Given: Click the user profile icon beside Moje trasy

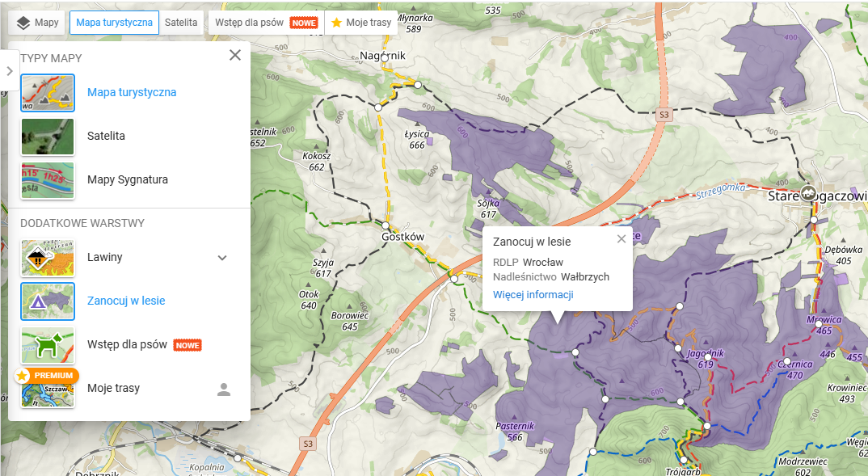Looking at the screenshot, I should pyautogui.click(x=224, y=390).
